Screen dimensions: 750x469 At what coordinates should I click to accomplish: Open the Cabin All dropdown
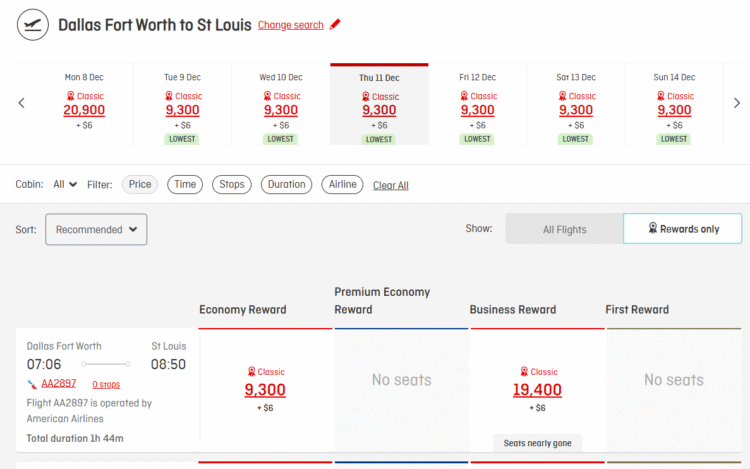click(65, 184)
